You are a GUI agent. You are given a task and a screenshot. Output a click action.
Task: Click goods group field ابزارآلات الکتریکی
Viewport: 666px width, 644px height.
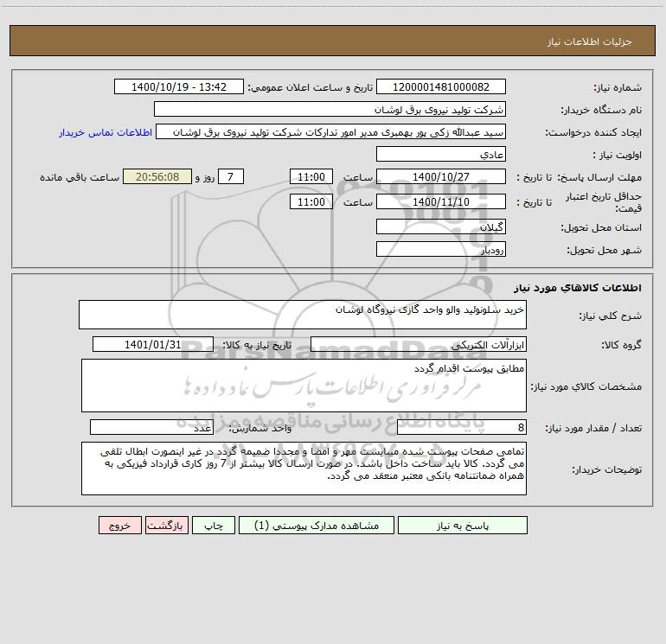419,344
